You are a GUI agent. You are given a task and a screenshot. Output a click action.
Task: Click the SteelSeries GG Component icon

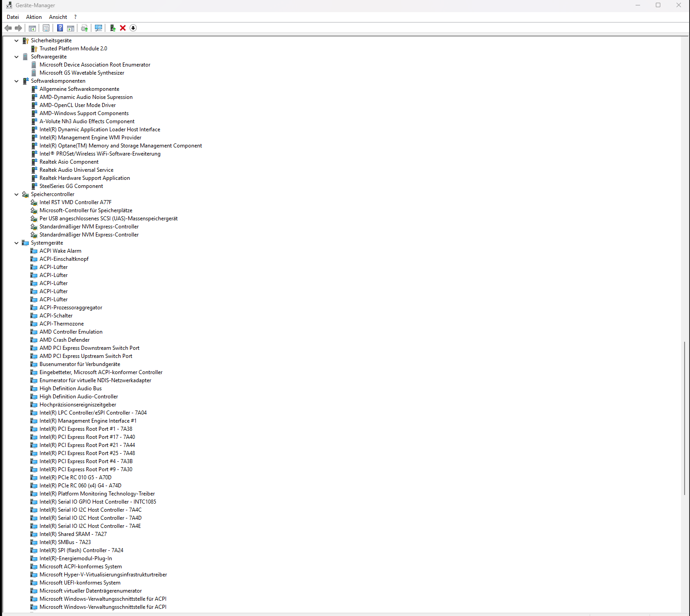pyautogui.click(x=34, y=186)
